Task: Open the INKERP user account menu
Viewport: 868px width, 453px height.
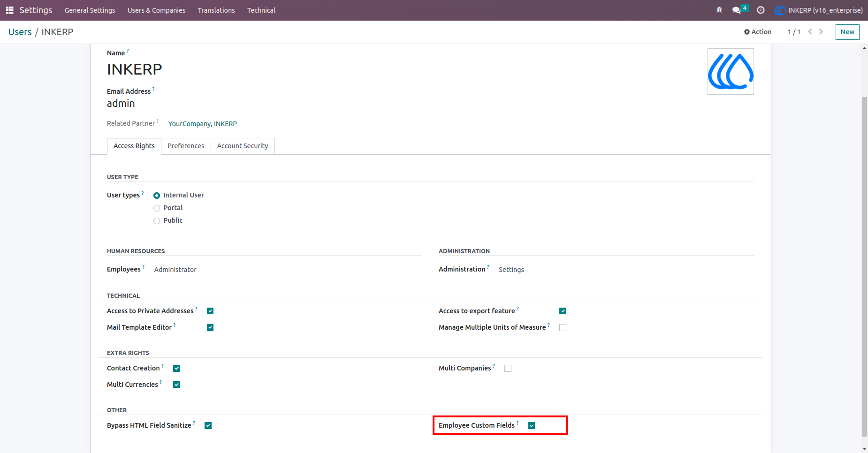Action: pyautogui.click(x=819, y=10)
